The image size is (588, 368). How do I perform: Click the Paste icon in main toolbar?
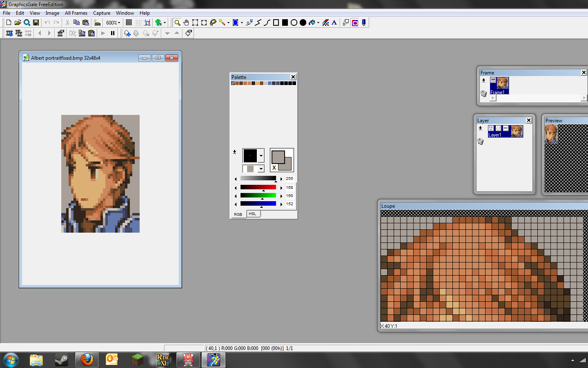[86, 22]
